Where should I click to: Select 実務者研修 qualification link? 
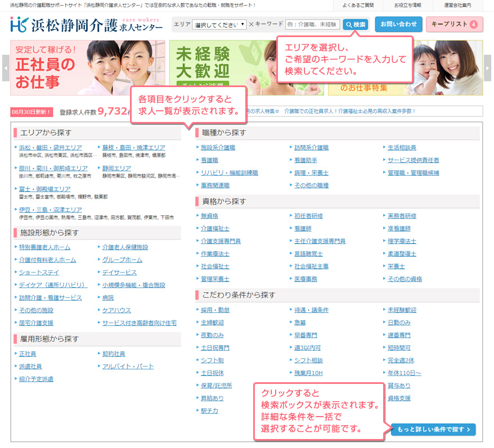click(x=402, y=216)
